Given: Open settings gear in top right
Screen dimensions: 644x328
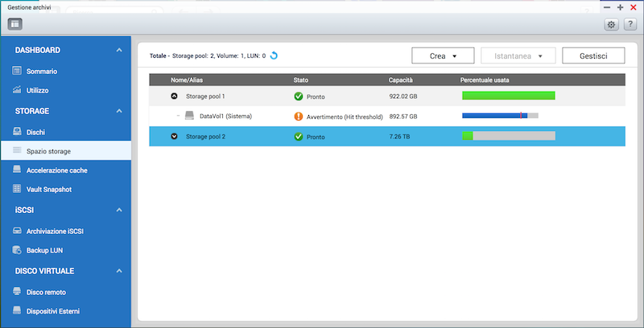Looking at the screenshot, I should 611,24.
